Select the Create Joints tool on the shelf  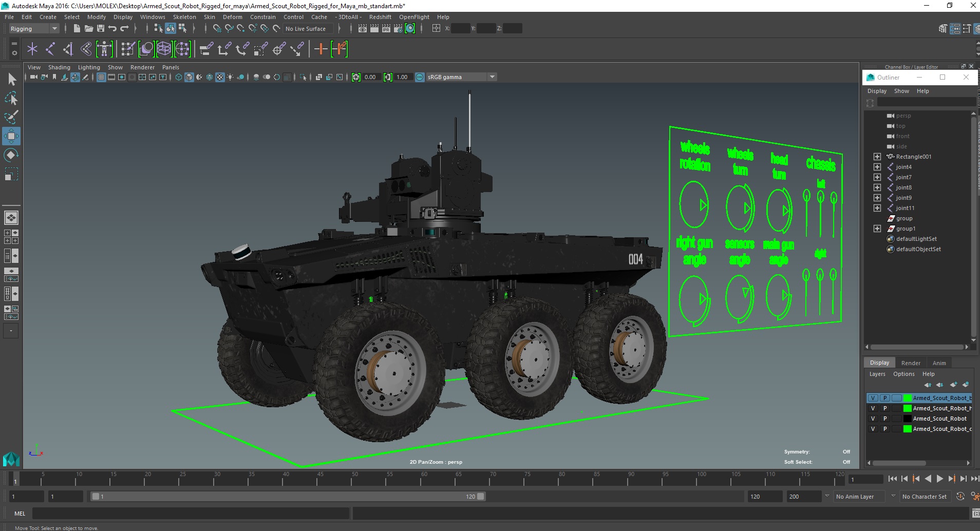click(x=50, y=49)
